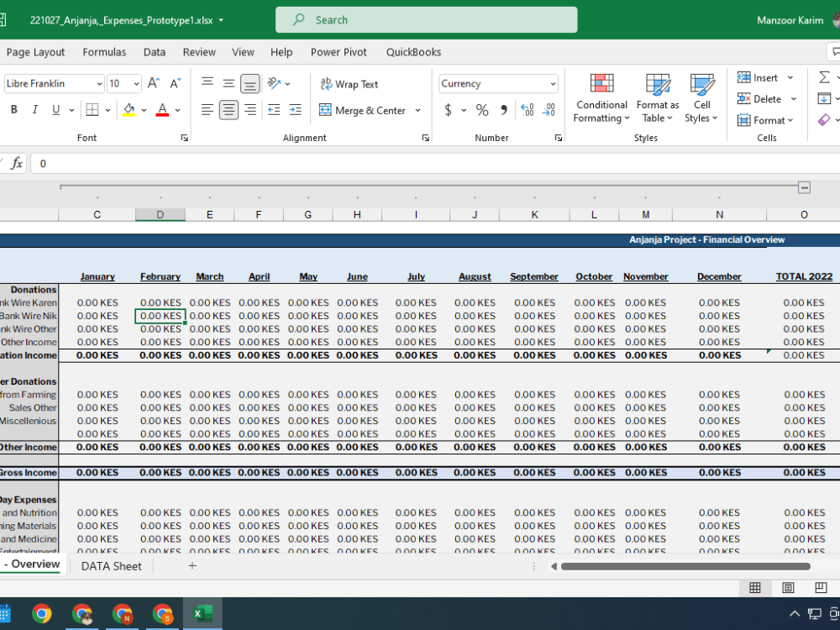The image size is (840, 630).
Task: Apply bold formatting from the Font group
Action: click(x=13, y=110)
